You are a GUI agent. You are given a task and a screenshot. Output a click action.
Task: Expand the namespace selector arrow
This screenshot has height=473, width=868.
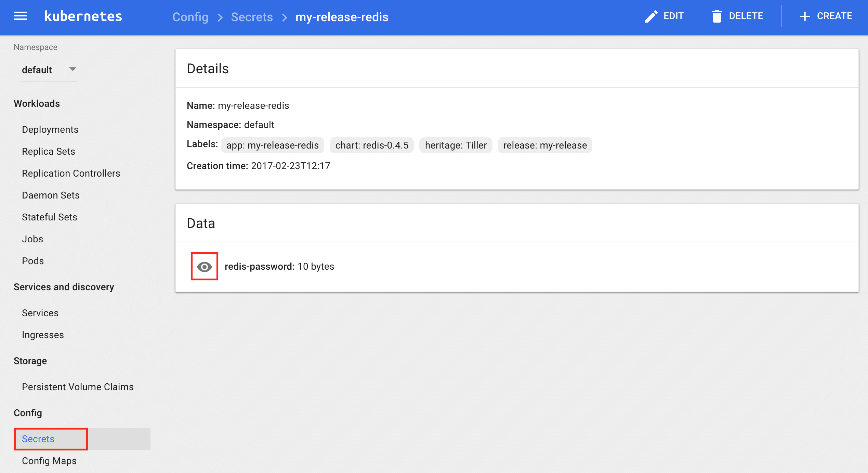click(x=72, y=69)
